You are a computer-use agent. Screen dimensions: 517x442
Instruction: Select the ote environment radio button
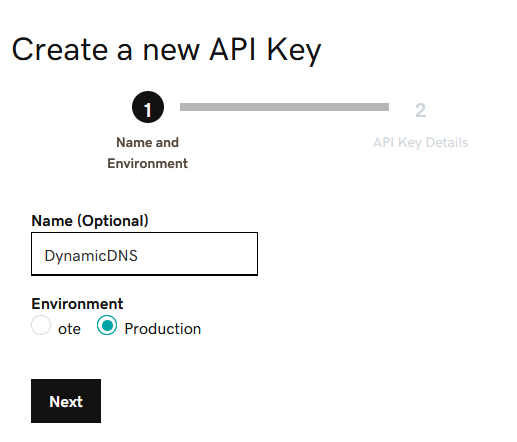point(41,325)
